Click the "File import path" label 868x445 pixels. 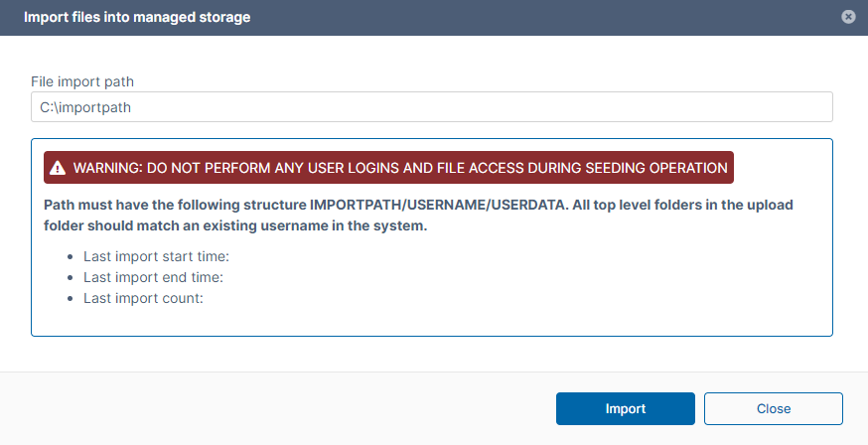point(89,80)
